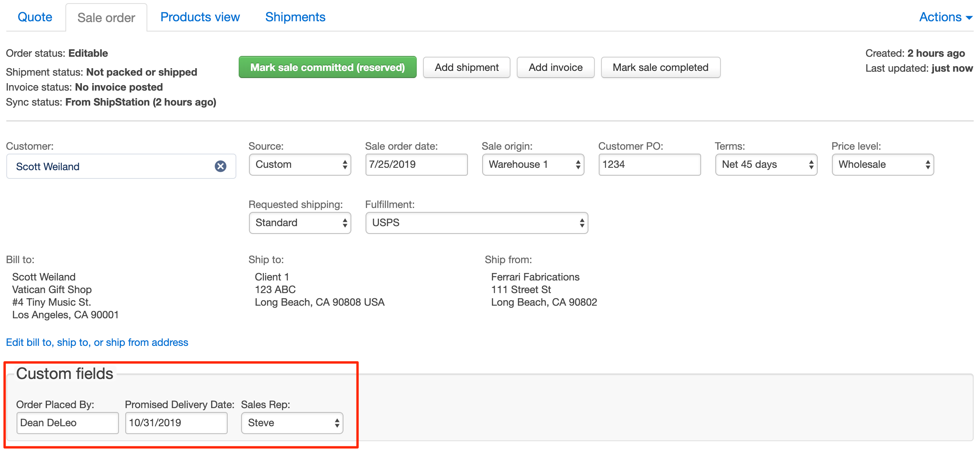Viewport: 980px width, 453px height.
Task: Open the Source dropdown set to Custom
Action: point(300,165)
